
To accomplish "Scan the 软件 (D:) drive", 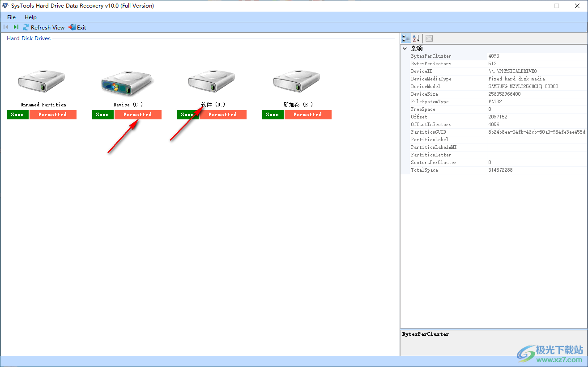I will (x=188, y=114).
